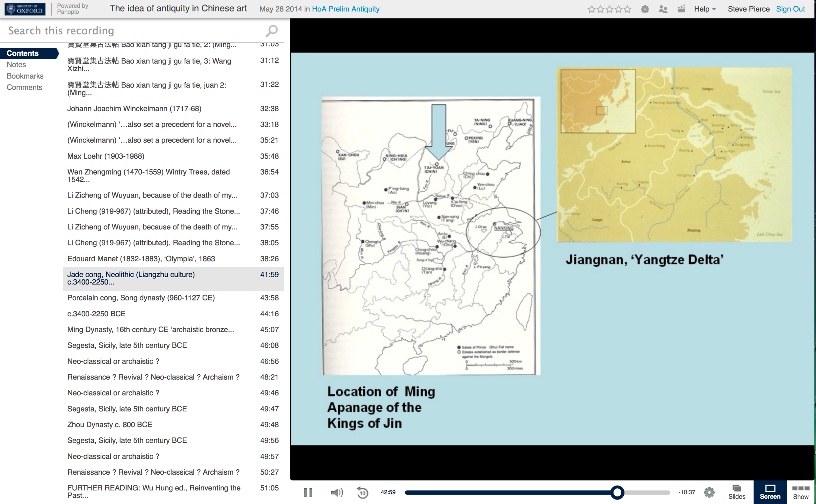
Task: Rewind 10 seconds with the replay icon
Action: click(362, 492)
